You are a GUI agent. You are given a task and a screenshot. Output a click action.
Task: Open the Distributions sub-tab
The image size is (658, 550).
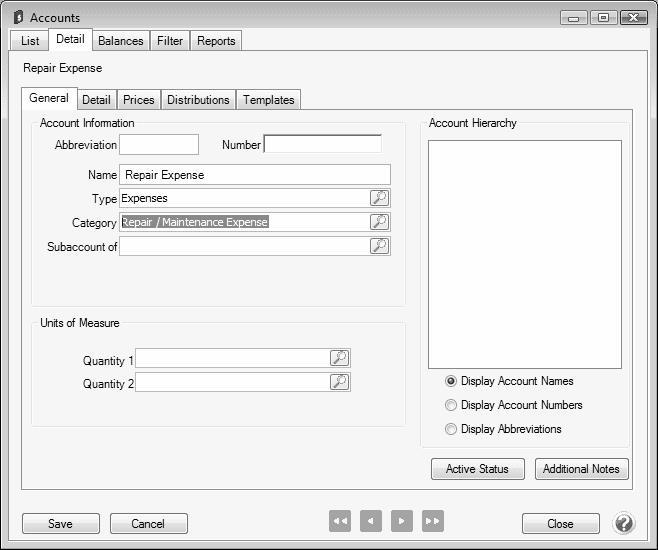coord(198,100)
